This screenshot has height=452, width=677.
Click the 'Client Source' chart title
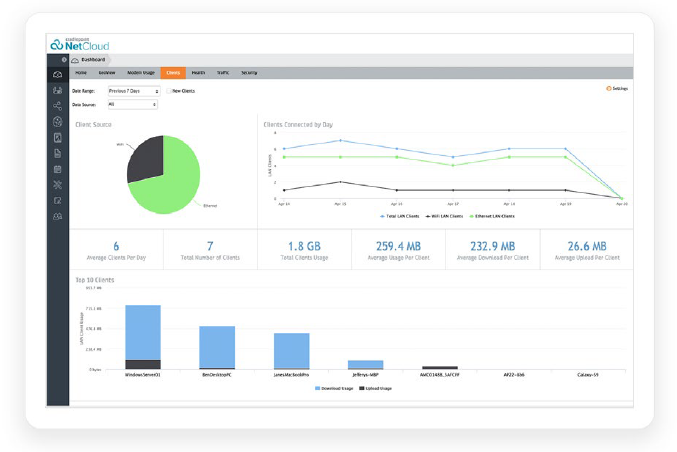click(93, 125)
